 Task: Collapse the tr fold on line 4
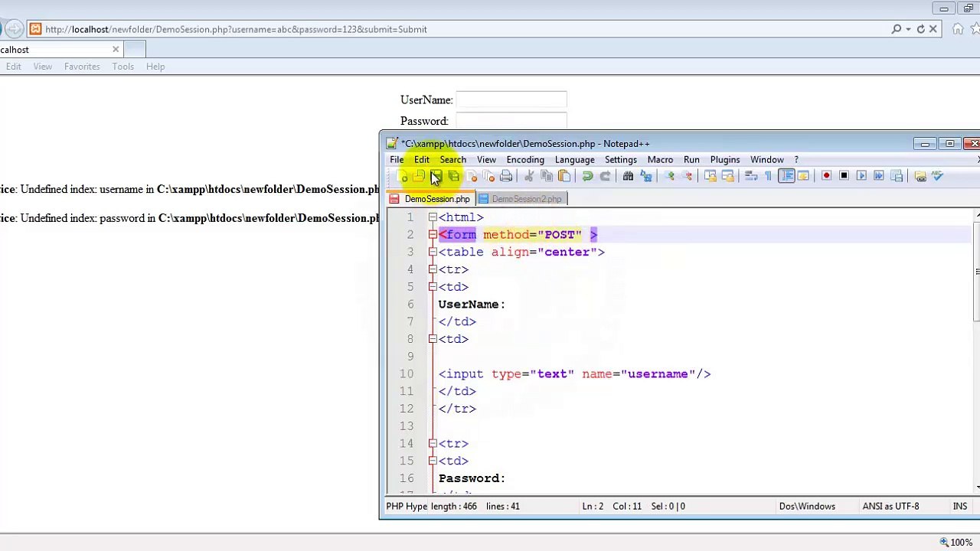433,269
